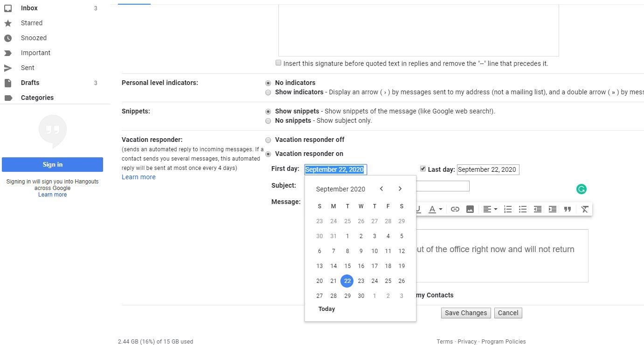644x345 pixels.
Task: Click the Save Changes button
Action: click(466, 313)
